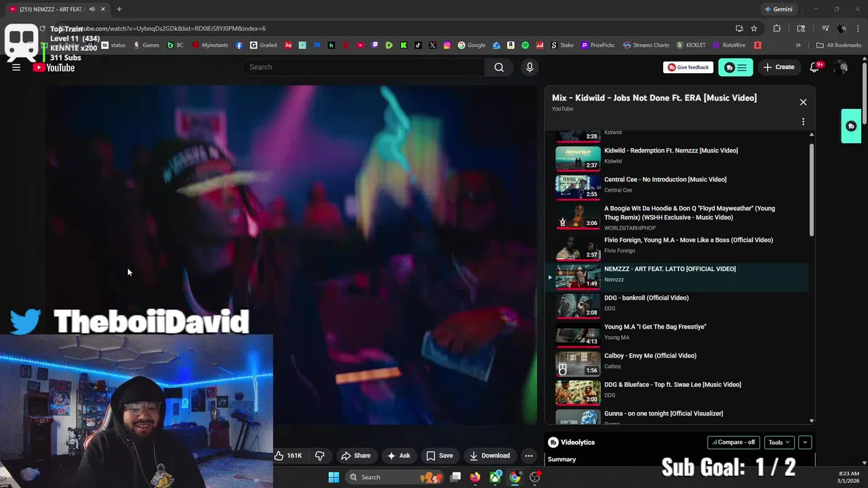Click the Create button
The width and height of the screenshot is (868, 488).
click(x=778, y=67)
